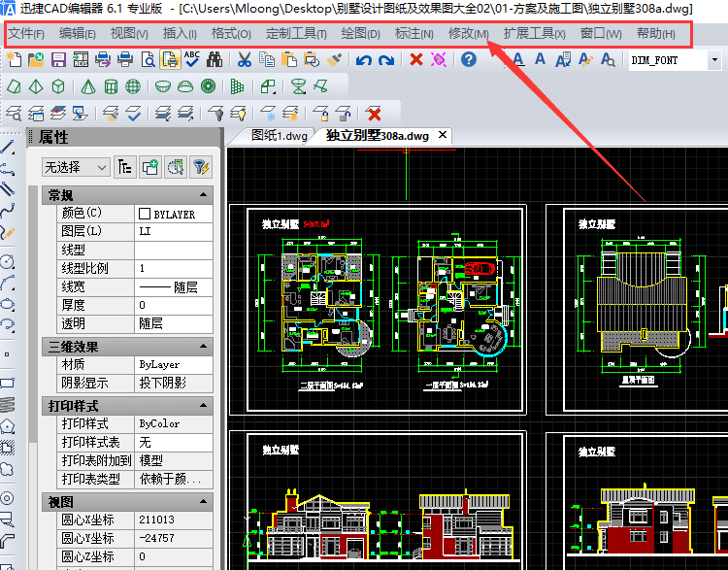Click the Open file folder icon
This screenshot has height=570, width=728.
click(x=36, y=59)
